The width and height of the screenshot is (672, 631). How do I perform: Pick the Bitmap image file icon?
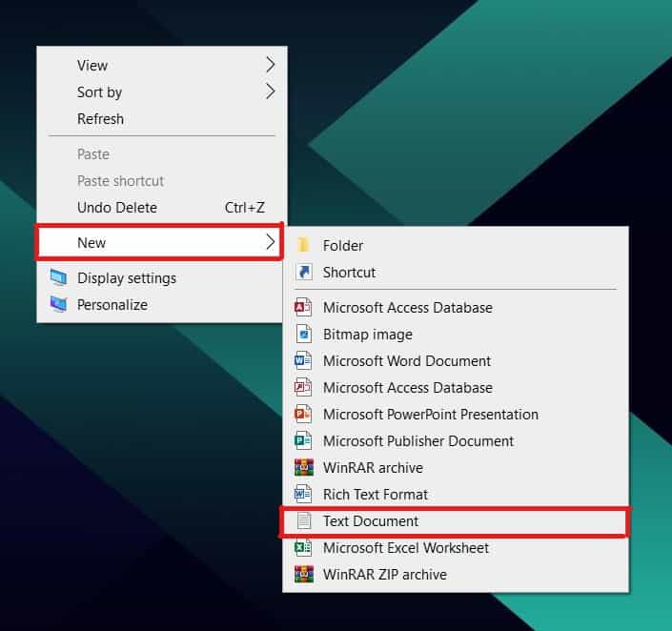[304, 334]
